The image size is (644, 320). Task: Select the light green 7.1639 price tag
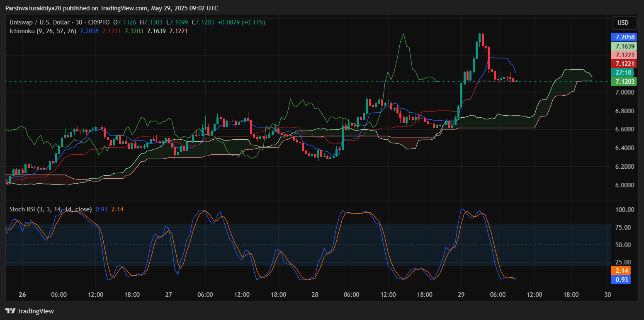point(625,46)
